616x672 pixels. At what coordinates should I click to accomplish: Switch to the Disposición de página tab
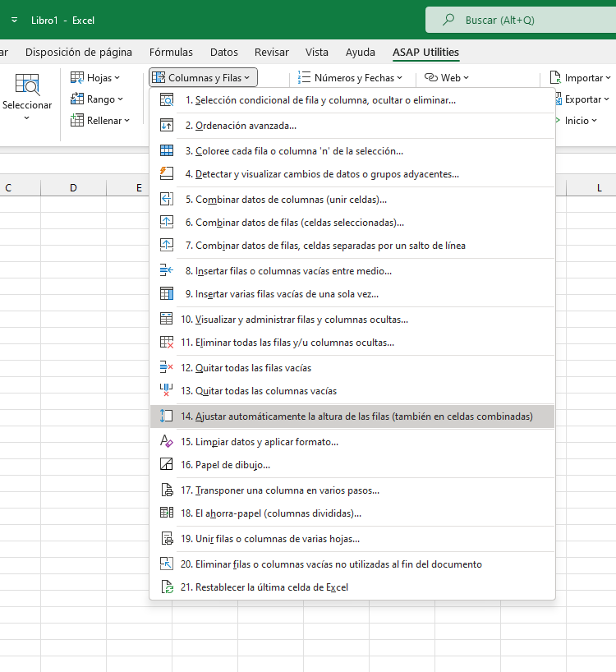pyautogui.click(x=79, y=53)
